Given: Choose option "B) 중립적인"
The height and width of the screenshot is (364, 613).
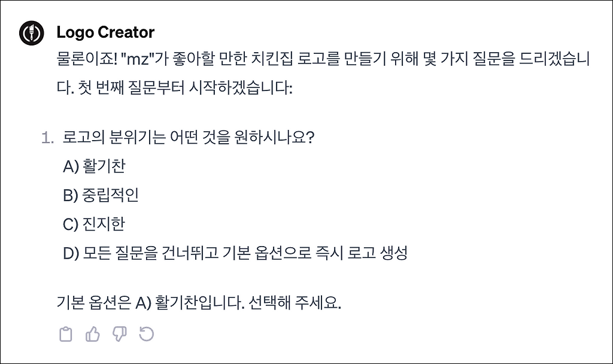Looking at the screenshot, I should point(101,195).
